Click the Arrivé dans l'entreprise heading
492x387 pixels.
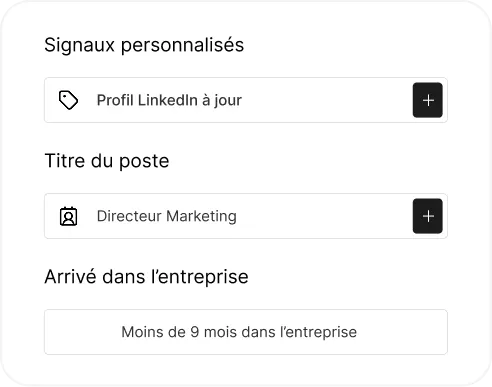[146, 277]
